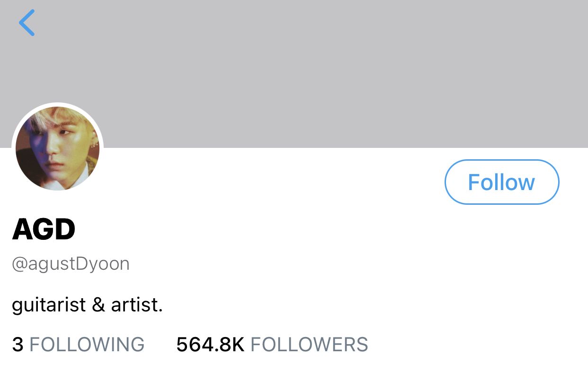Tap the blue back arrow
Screen dimensions: 588x374
point(27,23)
